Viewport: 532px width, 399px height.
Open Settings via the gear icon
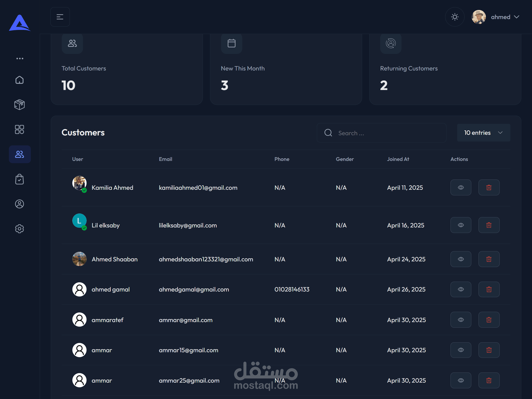[20, 229]
